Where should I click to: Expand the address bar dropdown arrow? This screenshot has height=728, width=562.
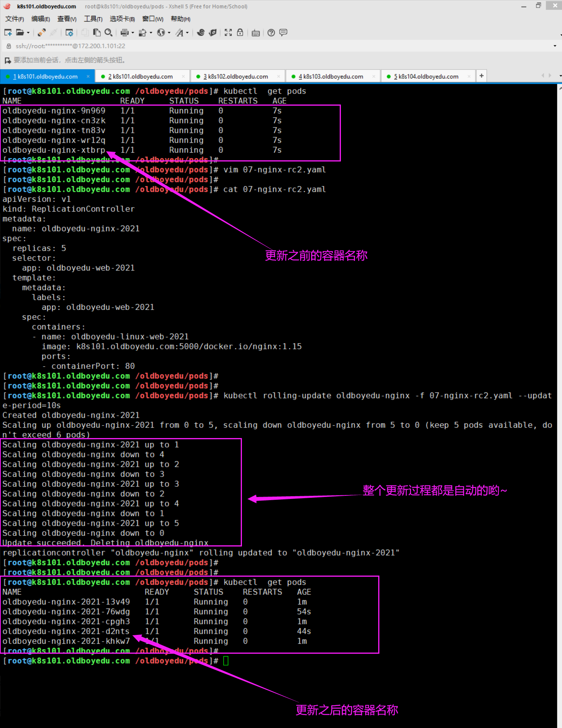[555, 46]
